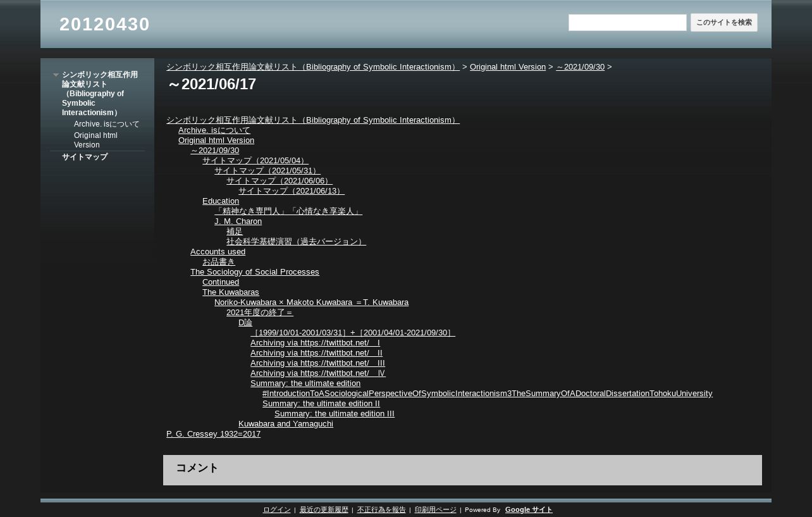812x517 pixels.
Task: Open Archiving via https://twittbot.net/ Ⅰ link
Action: 315,343
